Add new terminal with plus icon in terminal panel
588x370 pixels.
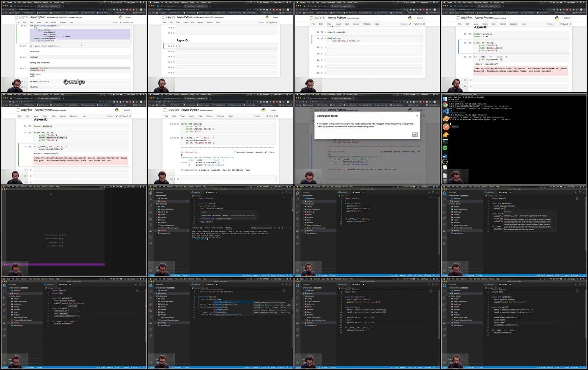(x=275, y=228)
